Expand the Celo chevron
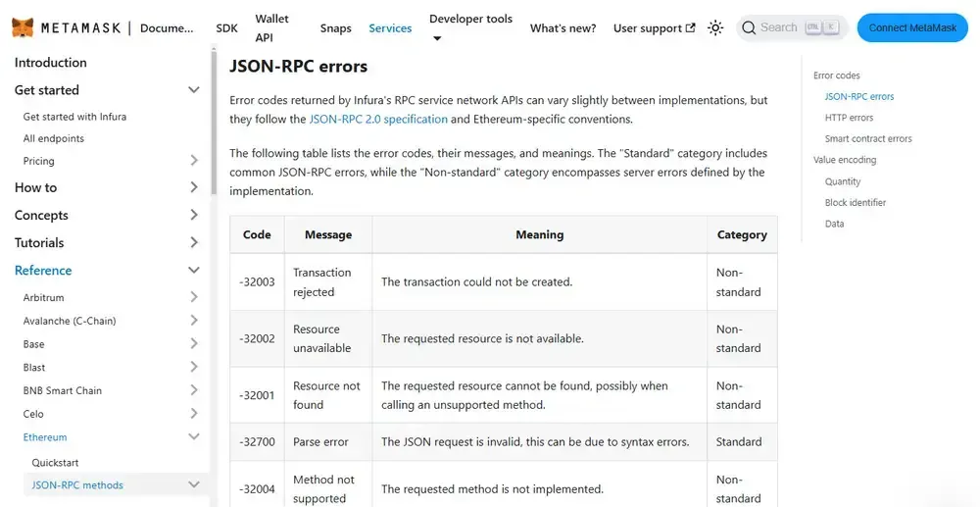The width and height of the screenshot is (980, 507). click(x=194, y=414)
